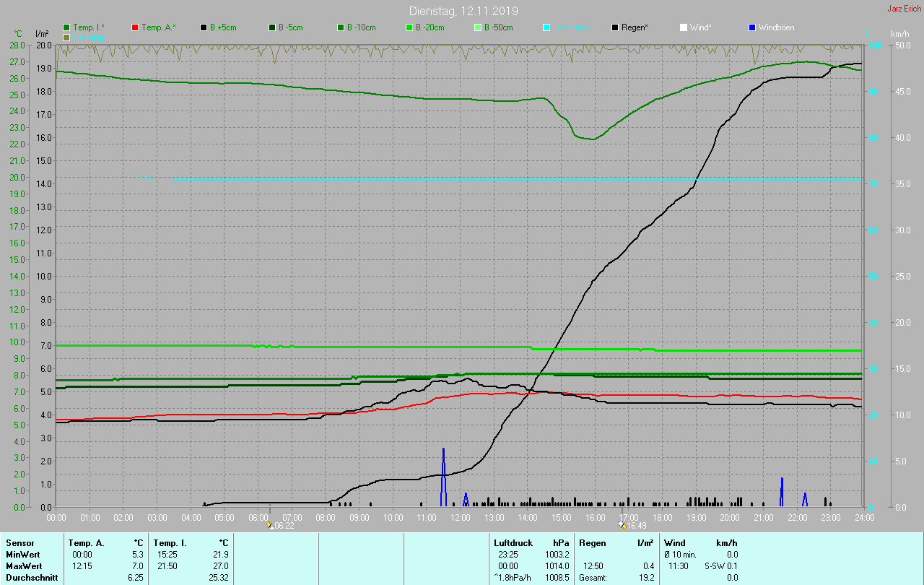Screen dimensions: 924x585
Task: Click the °C axis unit label above the chart
Action: click(18, 34)
